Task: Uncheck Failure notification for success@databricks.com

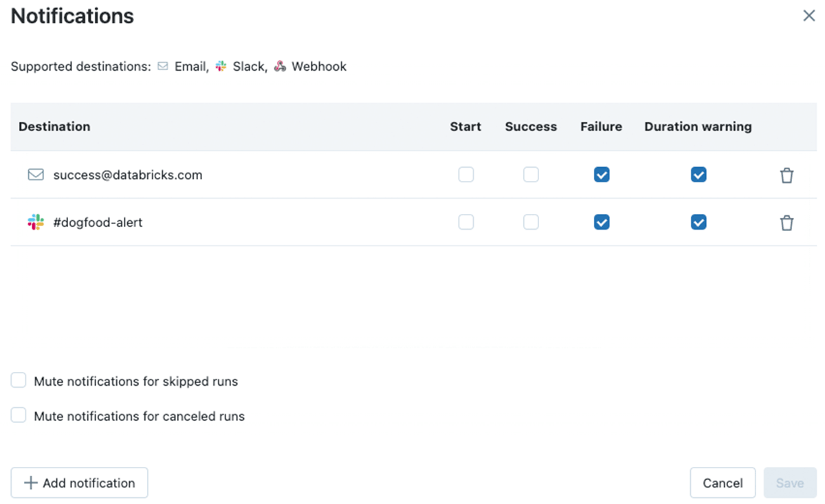Action: pyautogui.click(x=602, y=175)
